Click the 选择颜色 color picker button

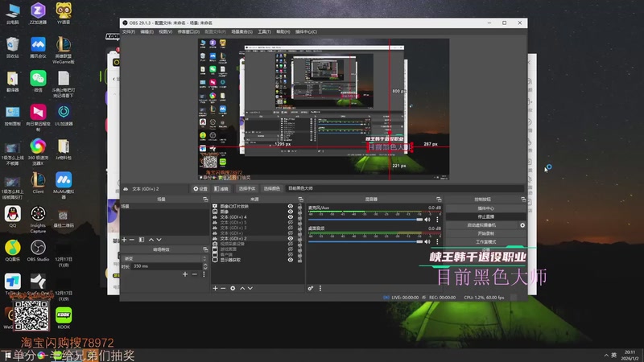click(x=271, y=188)
